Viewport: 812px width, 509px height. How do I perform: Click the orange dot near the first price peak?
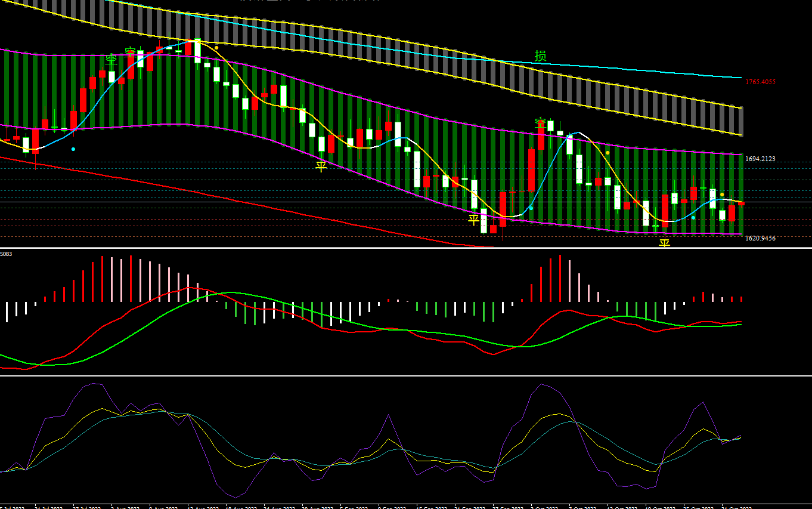point(216,48)
